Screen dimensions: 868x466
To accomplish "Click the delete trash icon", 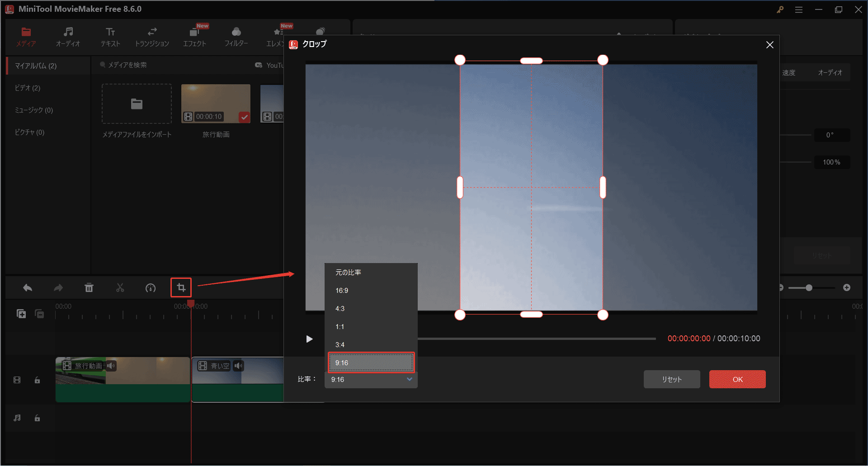I will tap(89, 288).
